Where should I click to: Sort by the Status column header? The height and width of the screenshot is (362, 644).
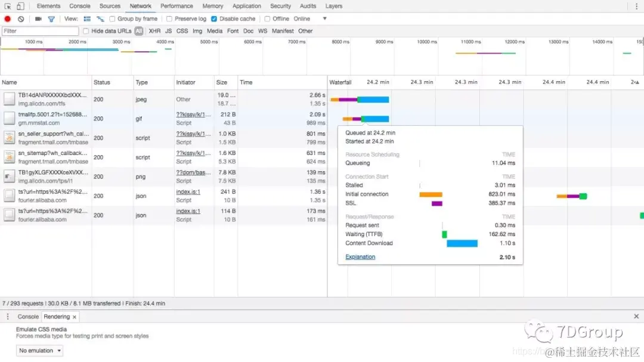(x=113, y=82)
